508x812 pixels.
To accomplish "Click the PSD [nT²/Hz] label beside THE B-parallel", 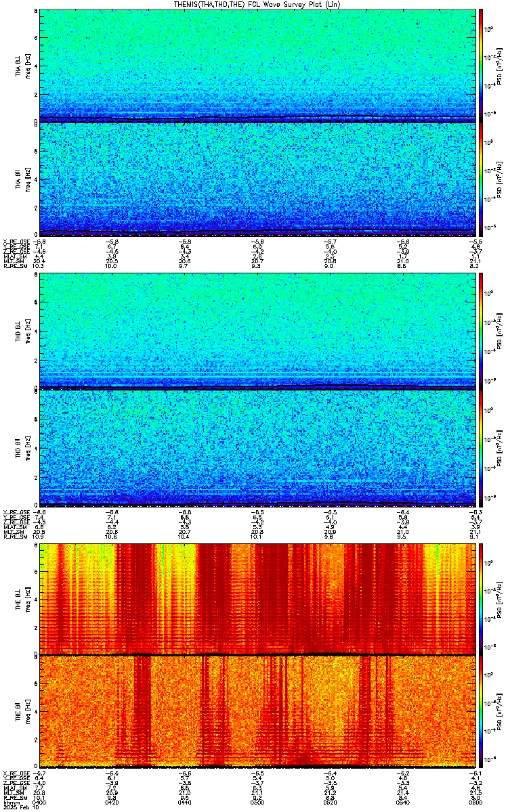I will coord(499,712).
